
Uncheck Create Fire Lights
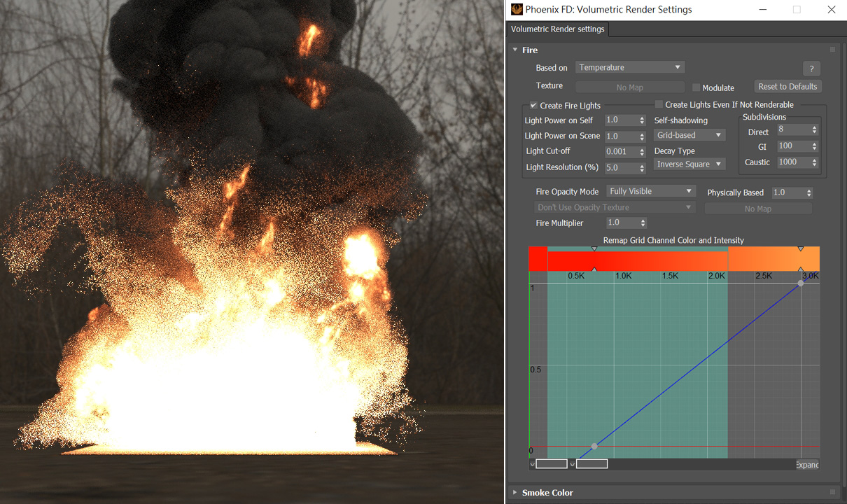(x=534, y=105)
